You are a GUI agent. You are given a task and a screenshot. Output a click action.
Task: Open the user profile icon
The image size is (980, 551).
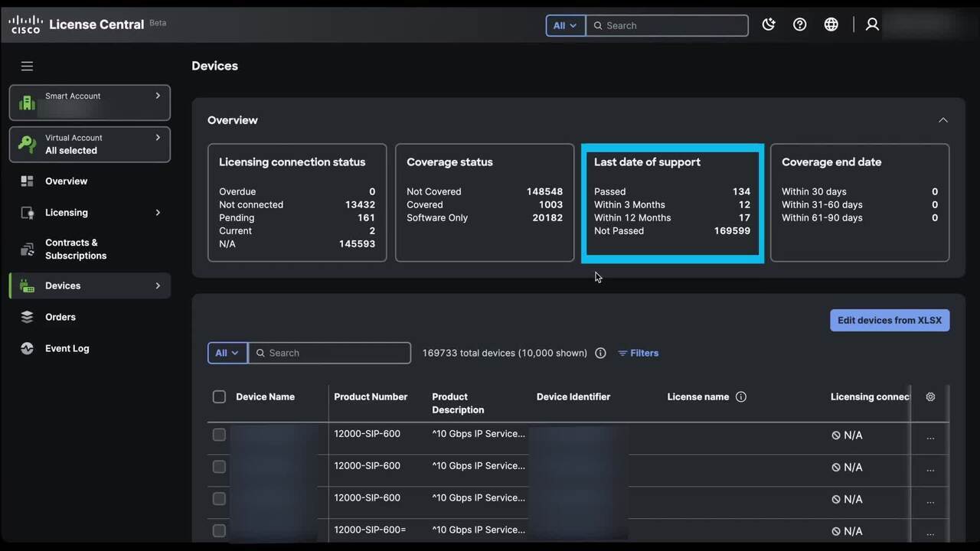[x=872, y=24]
